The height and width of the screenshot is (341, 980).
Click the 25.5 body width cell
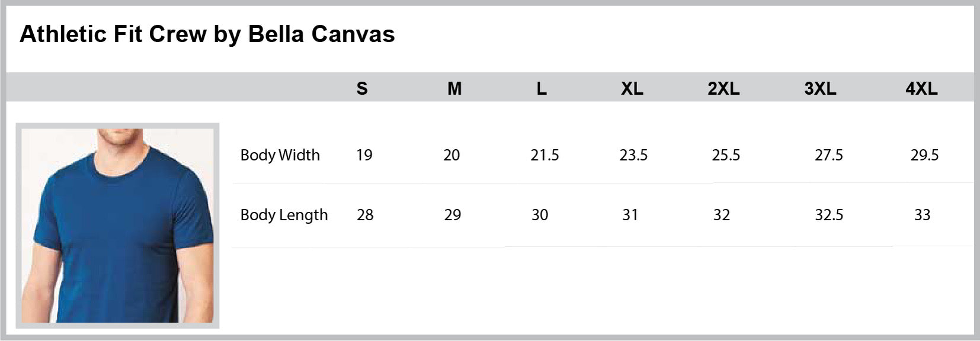point(726,155)
